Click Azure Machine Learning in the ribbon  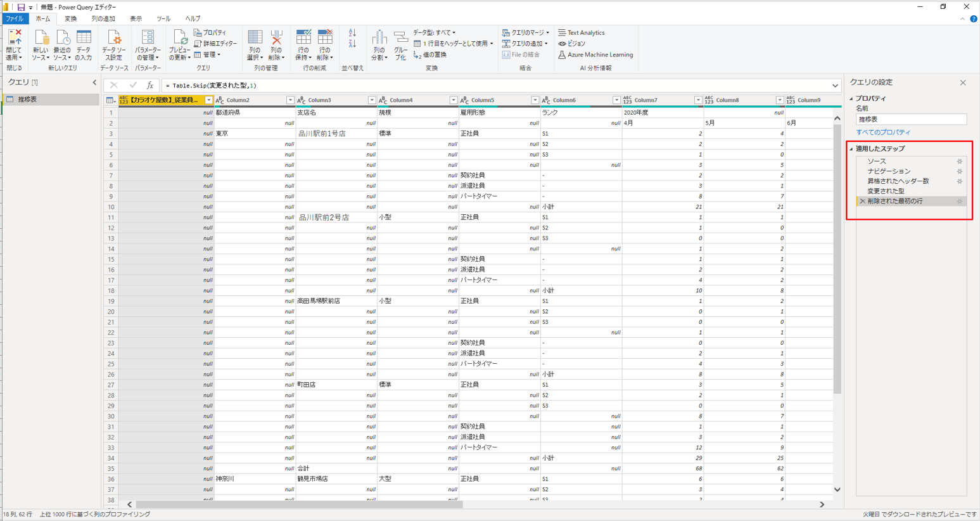[595, 55]
